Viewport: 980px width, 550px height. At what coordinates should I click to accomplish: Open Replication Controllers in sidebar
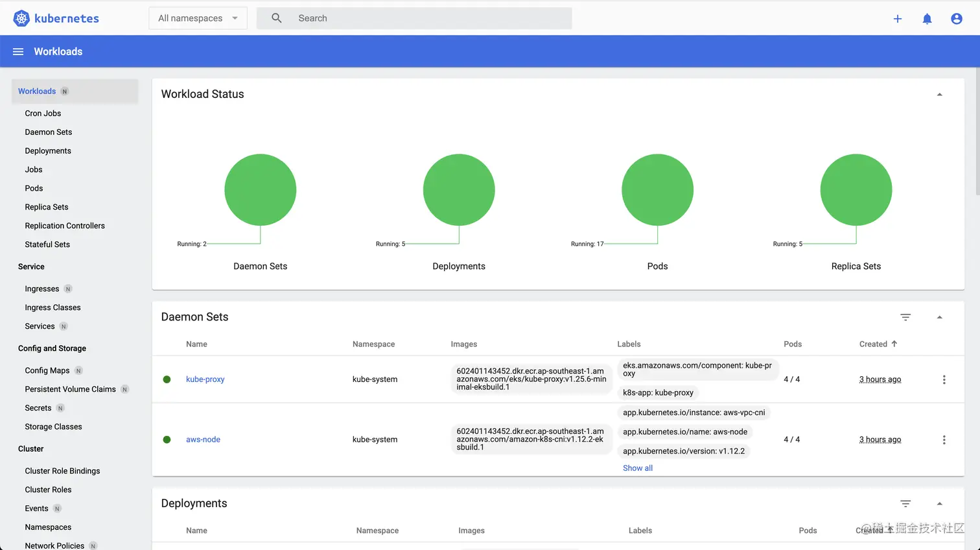coord(65,226)
